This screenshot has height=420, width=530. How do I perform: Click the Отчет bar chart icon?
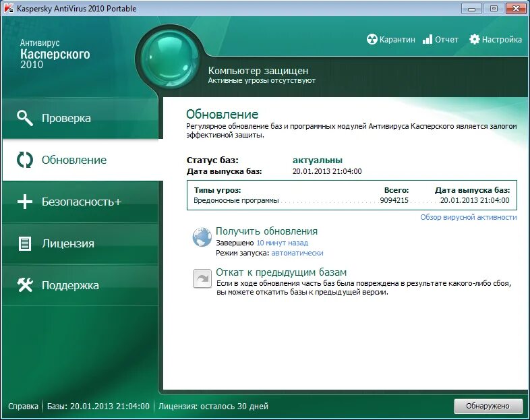428,39
